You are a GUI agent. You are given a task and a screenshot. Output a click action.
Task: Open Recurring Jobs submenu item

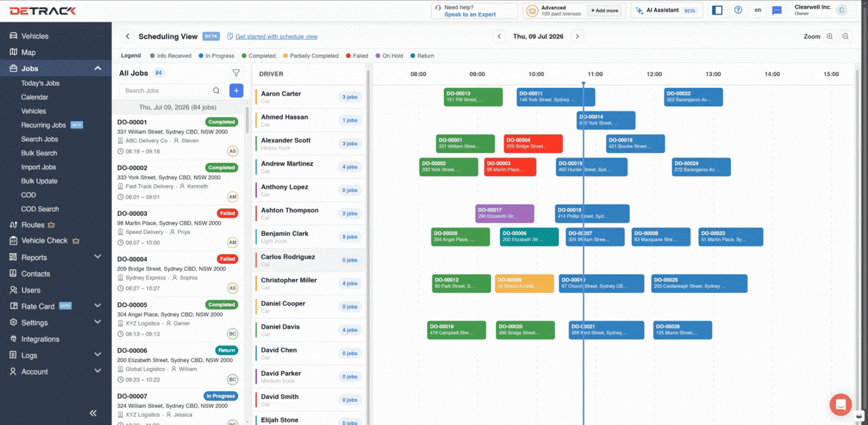tap(43, 125)
